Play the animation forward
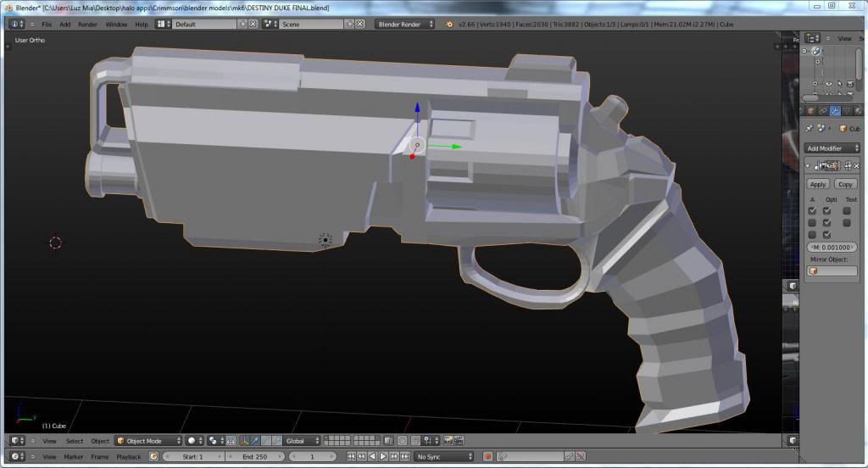Screen dimensions: 868x468 click(x=383, y=457)
